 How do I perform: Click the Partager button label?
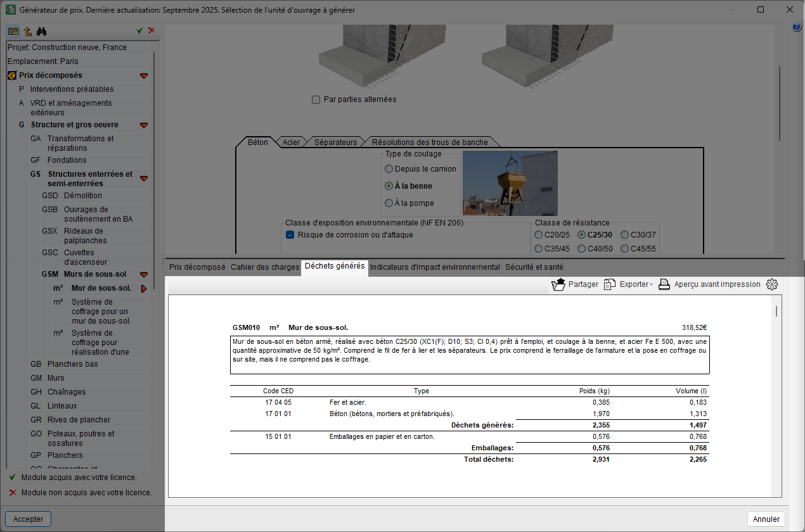pos(583,284)
